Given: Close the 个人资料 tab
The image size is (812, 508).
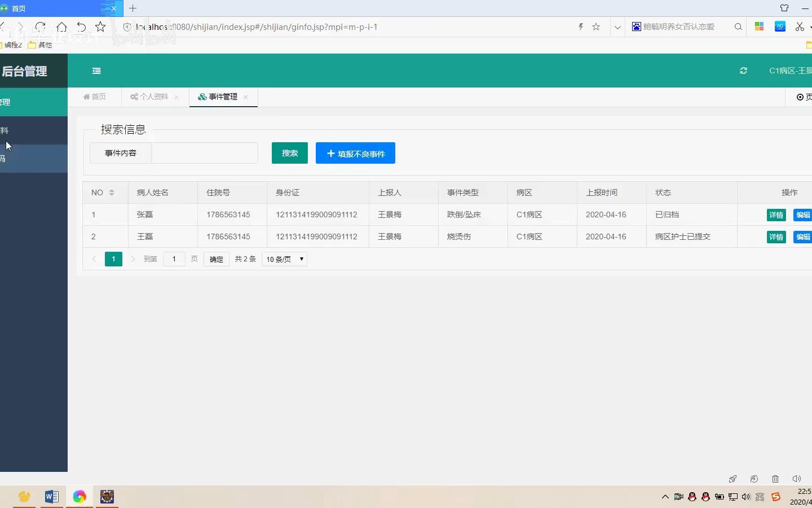Looking at the screenshot, I should [x=176, y=97].
